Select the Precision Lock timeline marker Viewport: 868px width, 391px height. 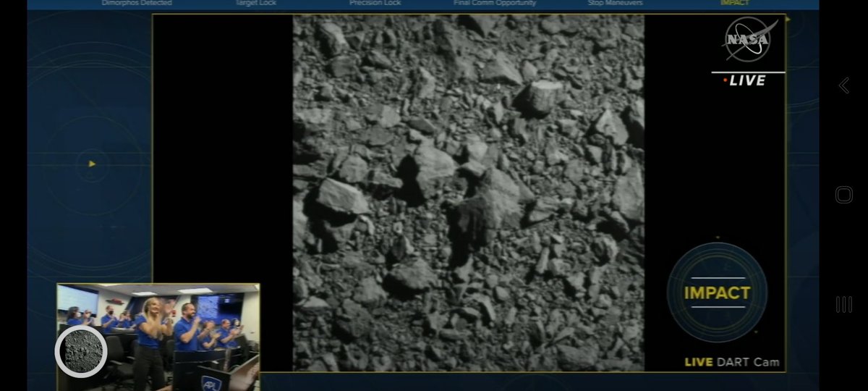click(375, 4)
